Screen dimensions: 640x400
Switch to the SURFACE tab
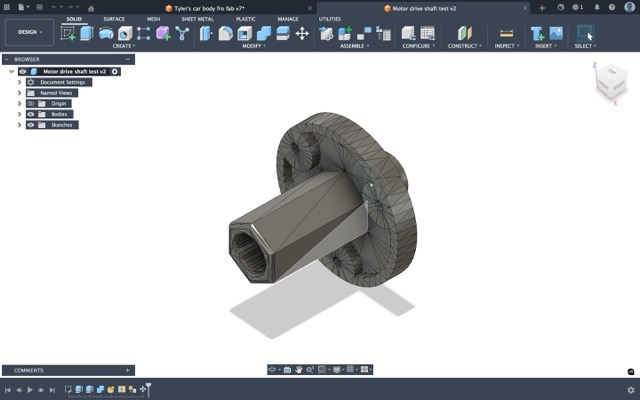[114, 19]
